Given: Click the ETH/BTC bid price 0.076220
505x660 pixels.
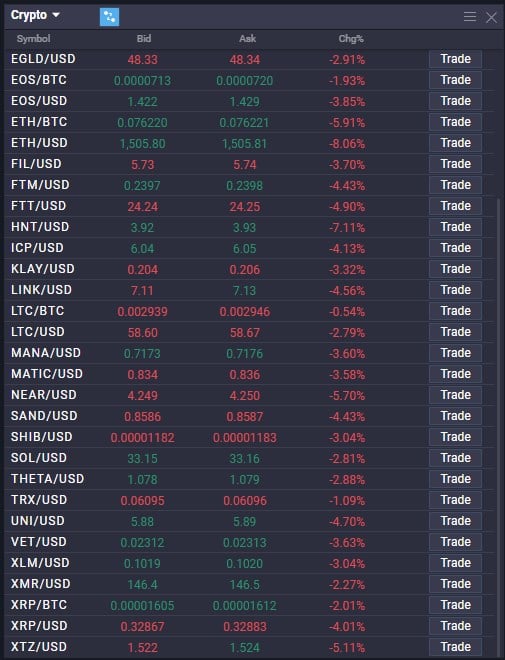Looking at the screenshot, I should coord(142,122).
